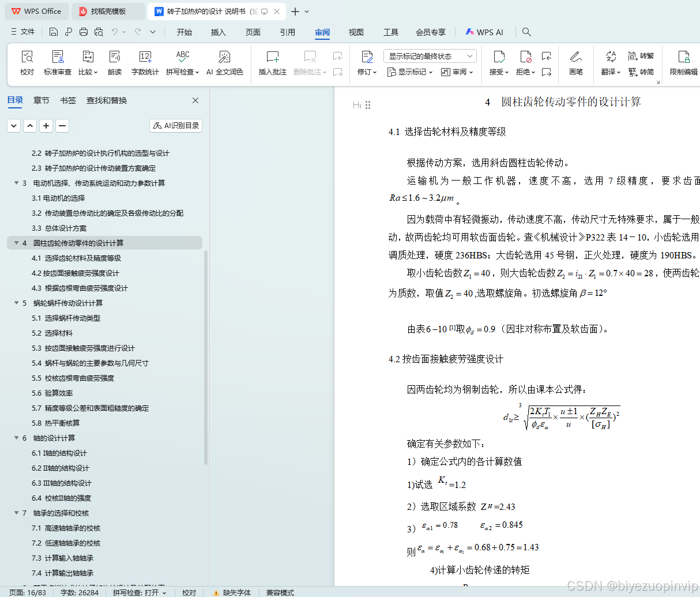Open 字数统计 word count
This screenshot has width=700, height=597.
(x=145, y=63)
